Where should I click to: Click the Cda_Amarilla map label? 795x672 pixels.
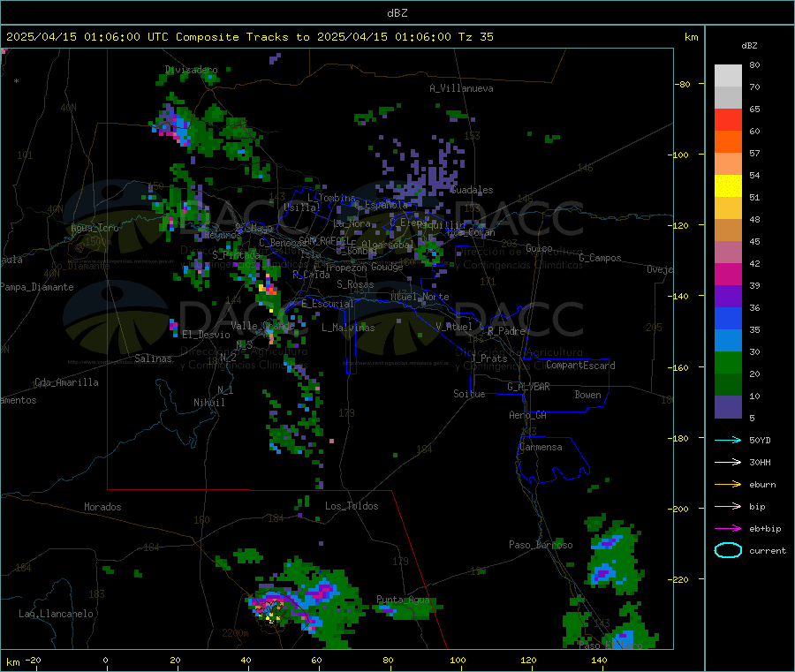(x=66, y=382)
